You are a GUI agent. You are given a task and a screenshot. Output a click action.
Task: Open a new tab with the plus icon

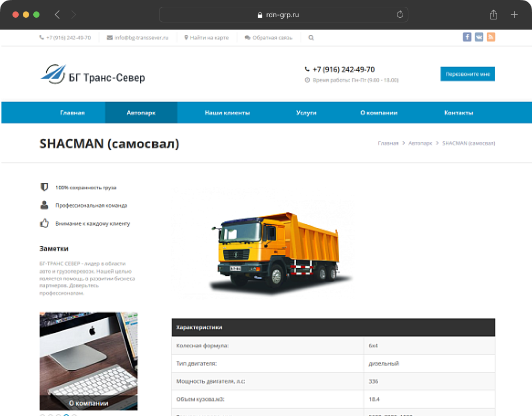pyautogui.click(x=514, y=15)
